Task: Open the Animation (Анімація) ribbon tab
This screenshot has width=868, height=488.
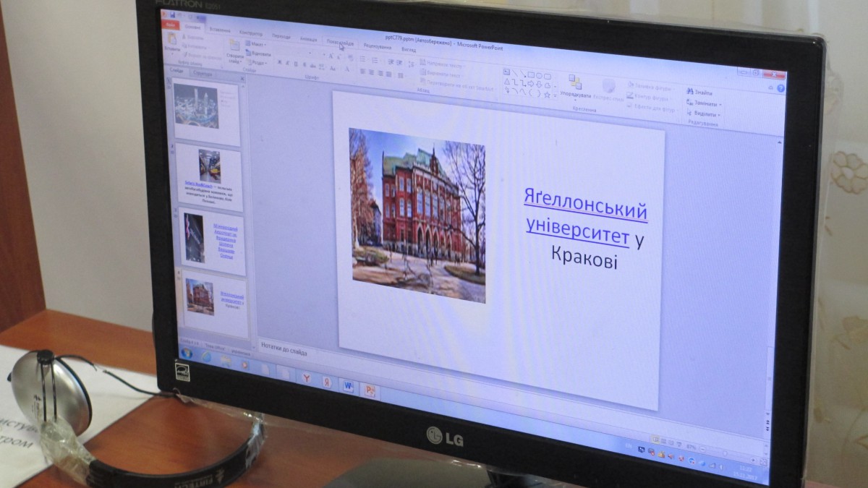Action: coord(309,38)
